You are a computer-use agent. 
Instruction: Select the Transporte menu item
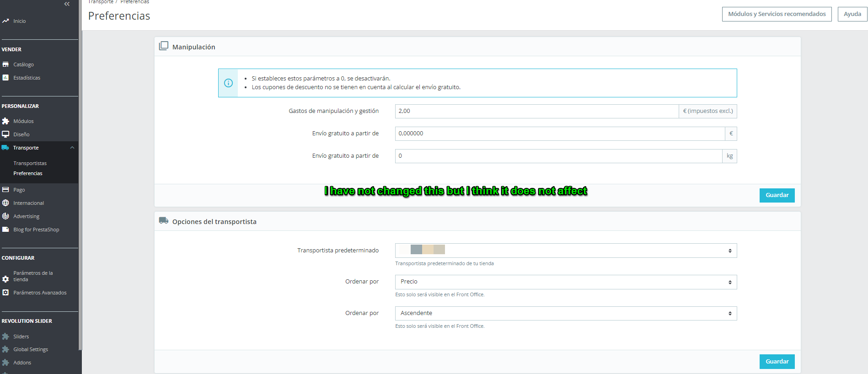coord(26,148)
